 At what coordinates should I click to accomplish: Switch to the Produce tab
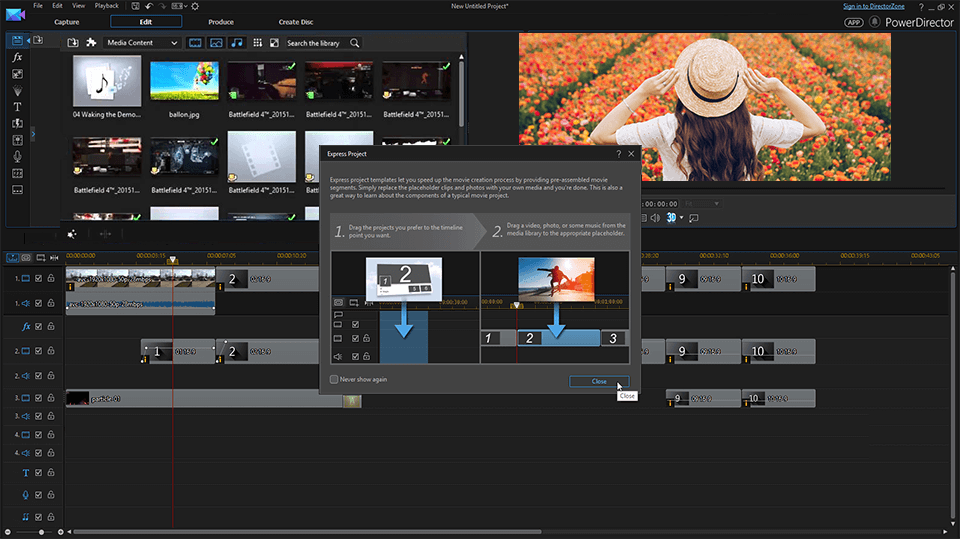221,22
